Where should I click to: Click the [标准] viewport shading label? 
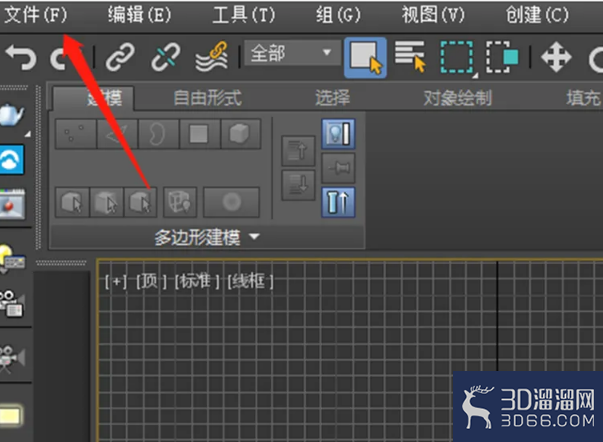(x=197, y=282)
